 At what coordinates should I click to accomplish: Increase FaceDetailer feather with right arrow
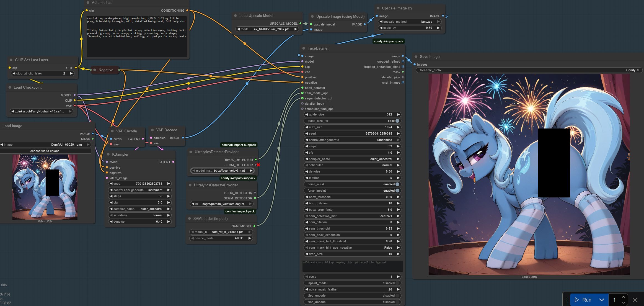pos(398,178)
